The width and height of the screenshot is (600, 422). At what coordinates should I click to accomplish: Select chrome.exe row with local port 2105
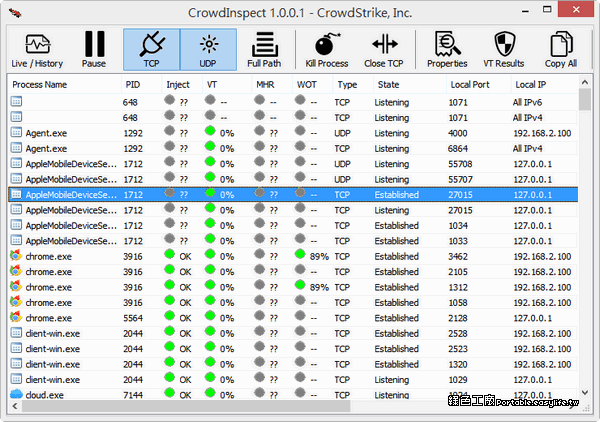click(293, 272)
